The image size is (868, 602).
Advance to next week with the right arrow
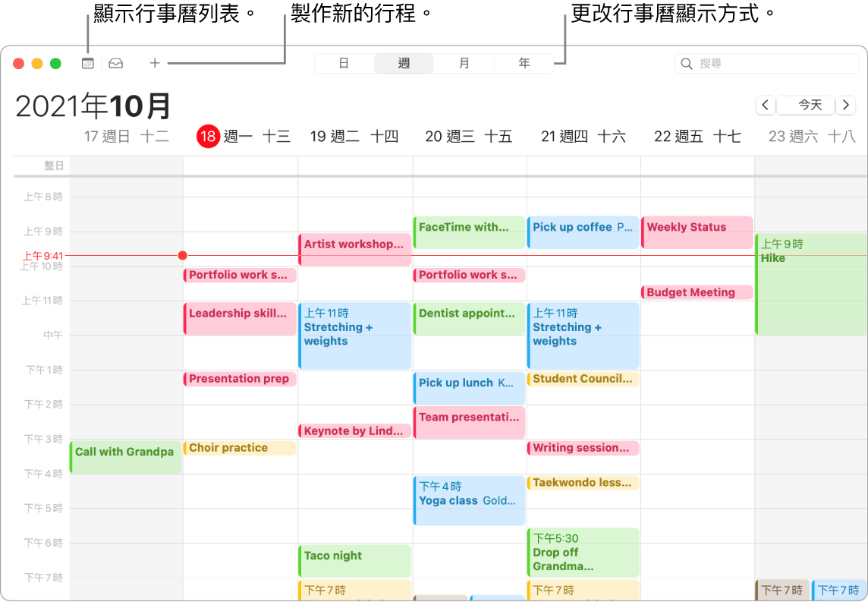point(845,105)
